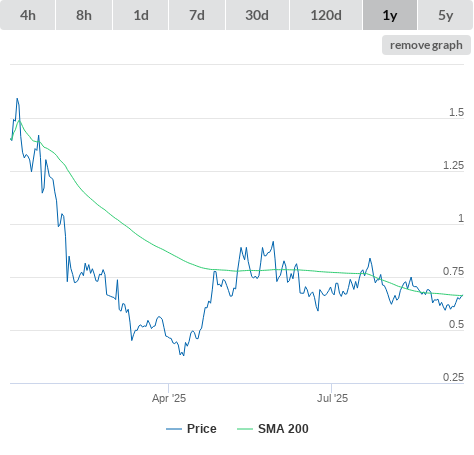The image size is (474, 455).
Task: Show the 5y price history
Action: (x=445, y=15)
